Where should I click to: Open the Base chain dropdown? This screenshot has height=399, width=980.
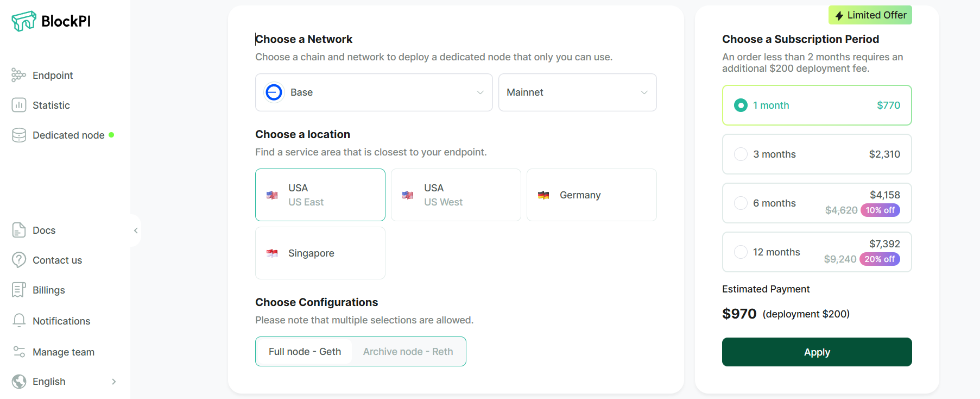374,92
